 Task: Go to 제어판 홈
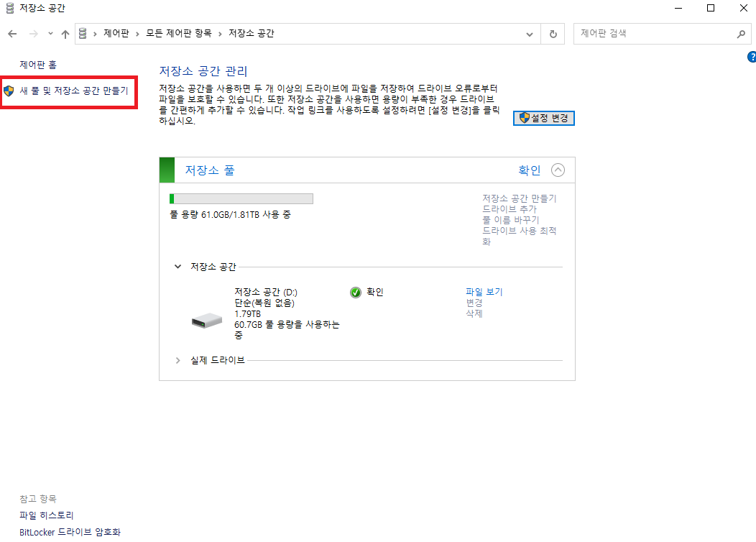[38, 65]
